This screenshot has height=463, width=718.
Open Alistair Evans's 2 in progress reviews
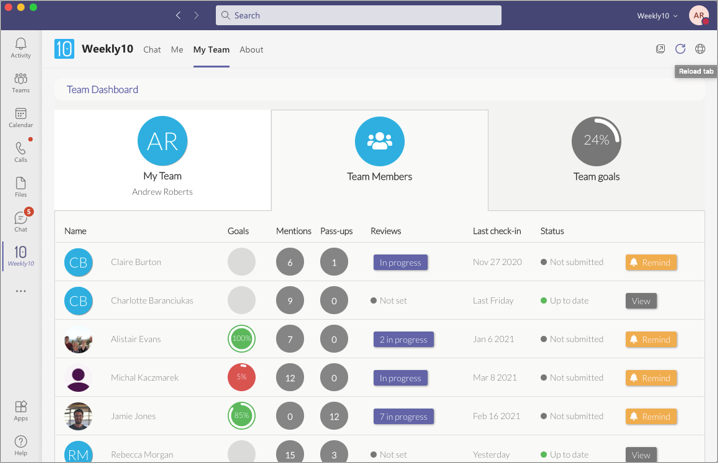[403, 339]
